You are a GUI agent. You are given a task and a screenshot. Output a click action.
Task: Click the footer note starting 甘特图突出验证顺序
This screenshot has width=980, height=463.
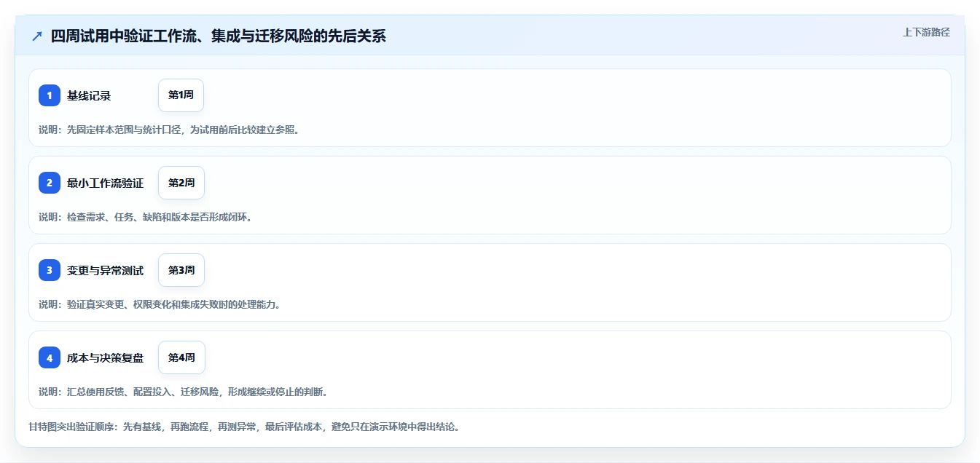tap(245, 427)
